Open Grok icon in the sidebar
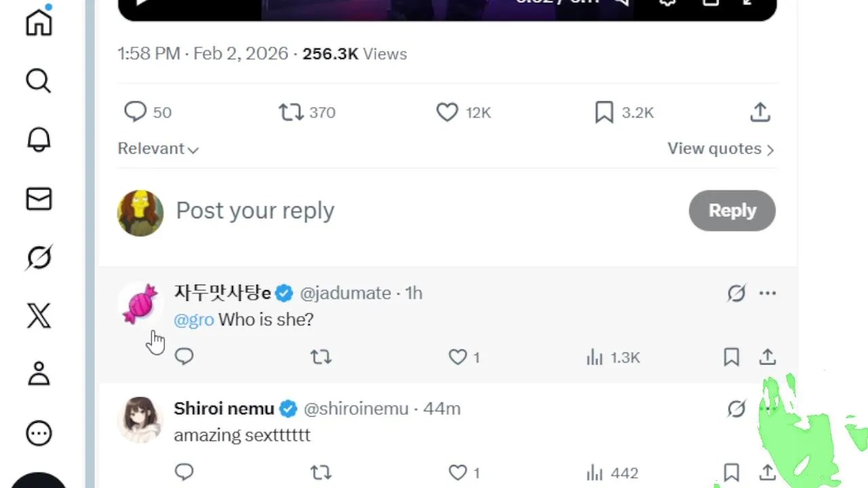868x488 pixels. pos(39,258)
